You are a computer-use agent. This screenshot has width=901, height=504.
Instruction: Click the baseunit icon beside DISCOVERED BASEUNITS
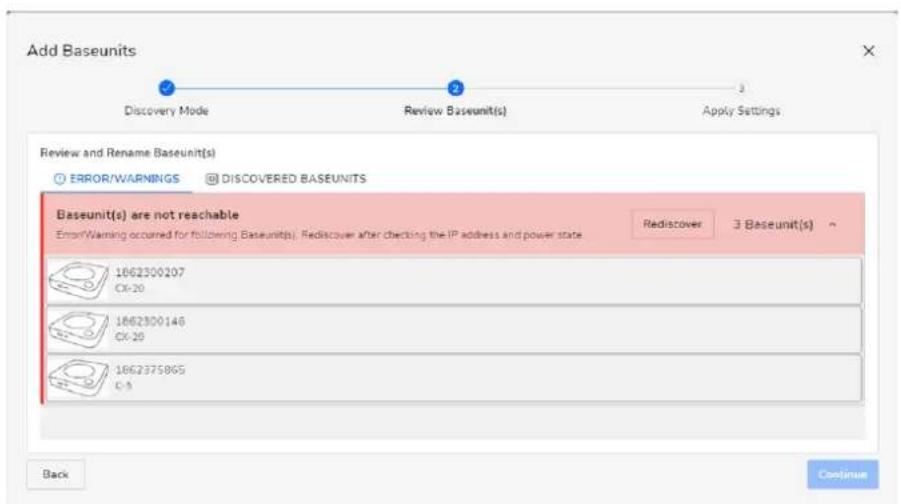(x=212, y=179)
